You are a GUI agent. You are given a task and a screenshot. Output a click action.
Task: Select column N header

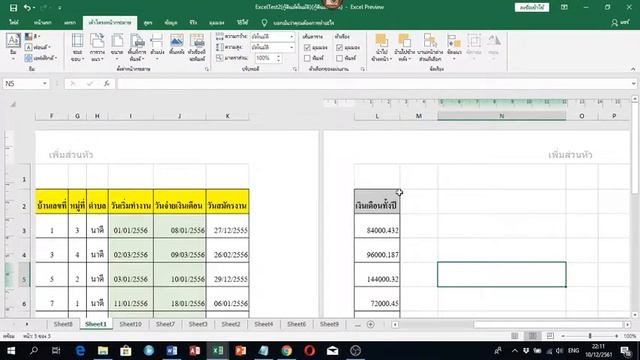tap(502, 116)
